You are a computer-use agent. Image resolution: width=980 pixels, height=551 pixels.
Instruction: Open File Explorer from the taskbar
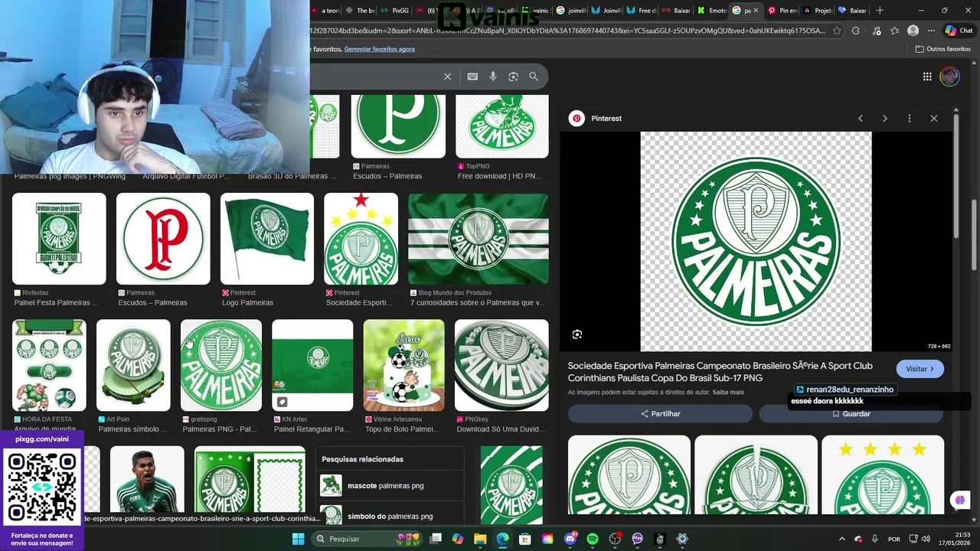click(x=480, y=539)
